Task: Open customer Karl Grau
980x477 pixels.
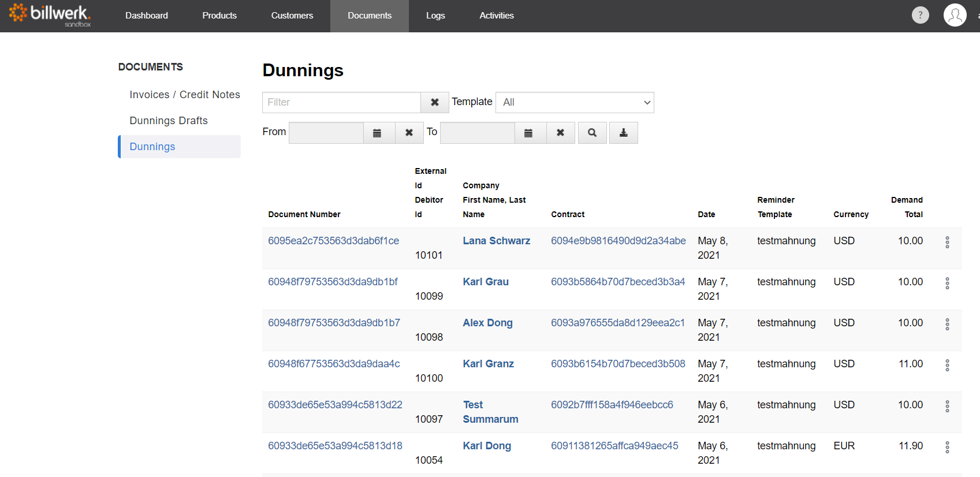Action: point(486,282)
